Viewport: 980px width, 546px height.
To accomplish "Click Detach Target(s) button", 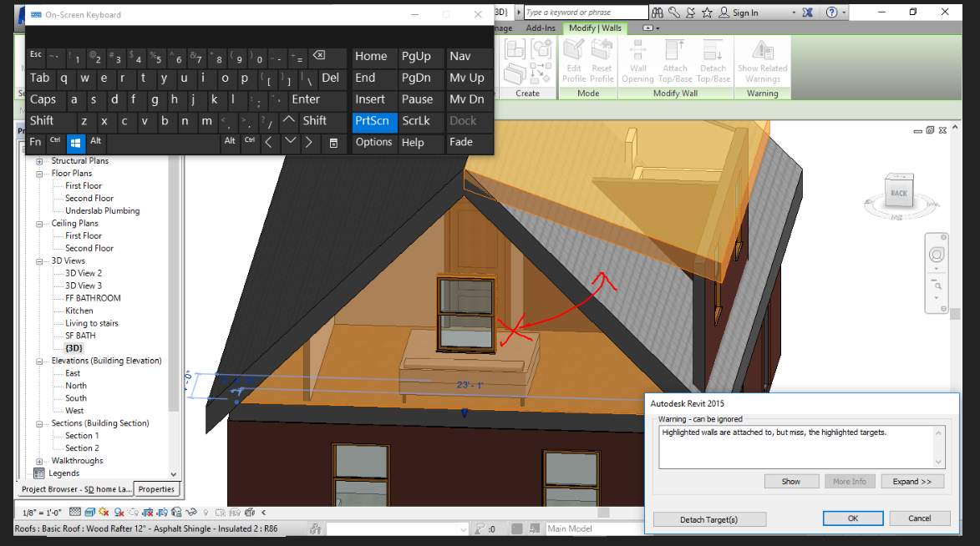I will 708,519.
